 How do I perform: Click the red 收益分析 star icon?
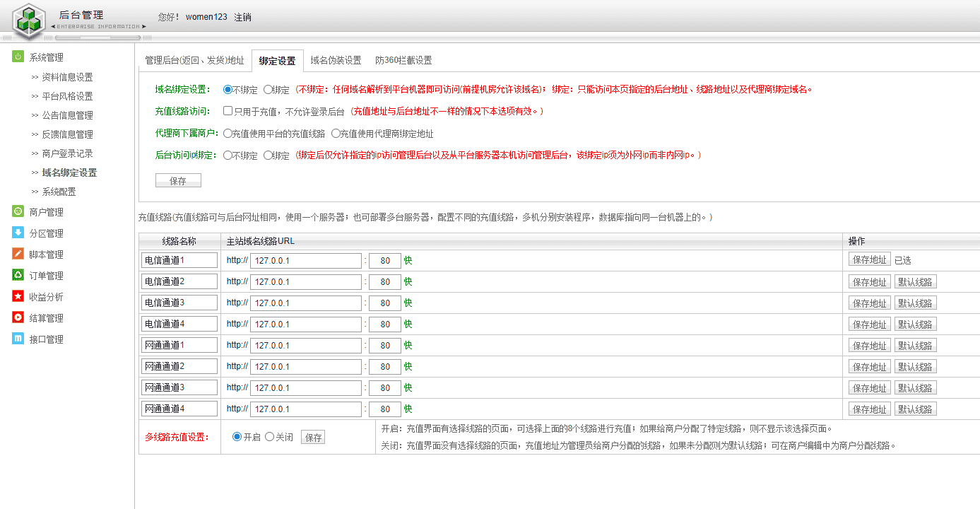(x=18, y=296)
